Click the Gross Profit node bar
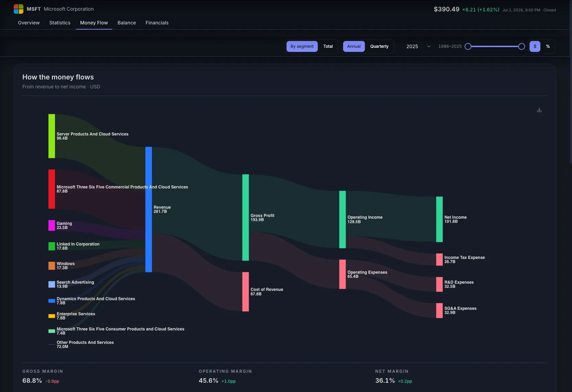The width and height of the screenshot is (572, 392). tap(245, 217)
